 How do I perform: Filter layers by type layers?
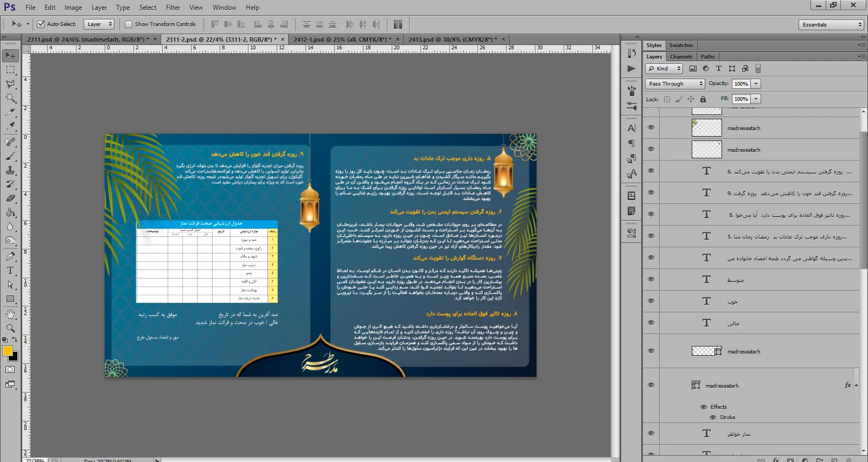[719, 69]
